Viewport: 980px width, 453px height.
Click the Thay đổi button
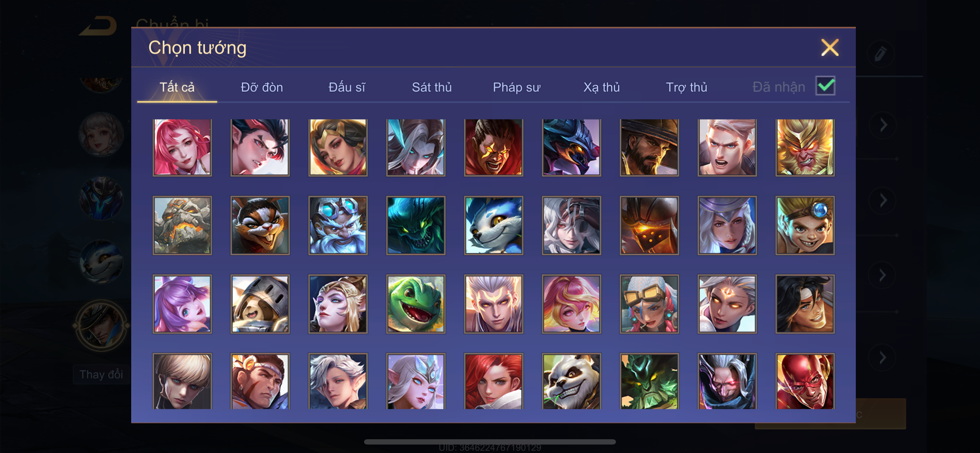tap(101, 374)
